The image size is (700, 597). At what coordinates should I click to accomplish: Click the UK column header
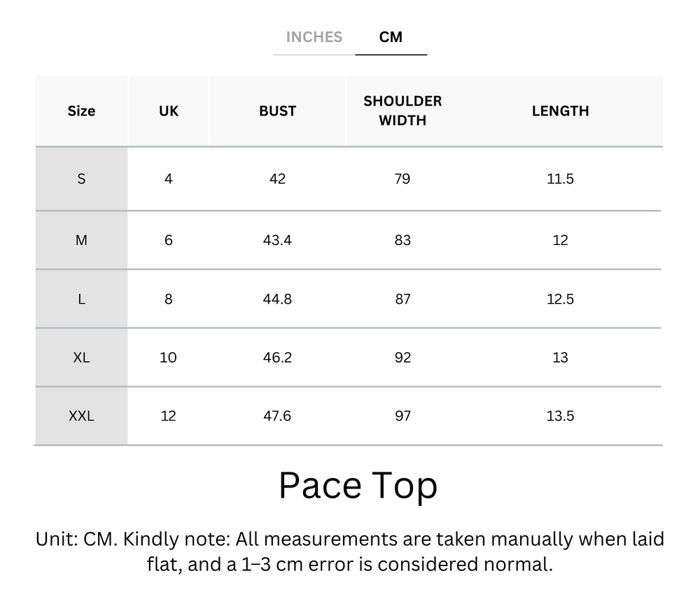pyautogui.click(x=169, y=111)
